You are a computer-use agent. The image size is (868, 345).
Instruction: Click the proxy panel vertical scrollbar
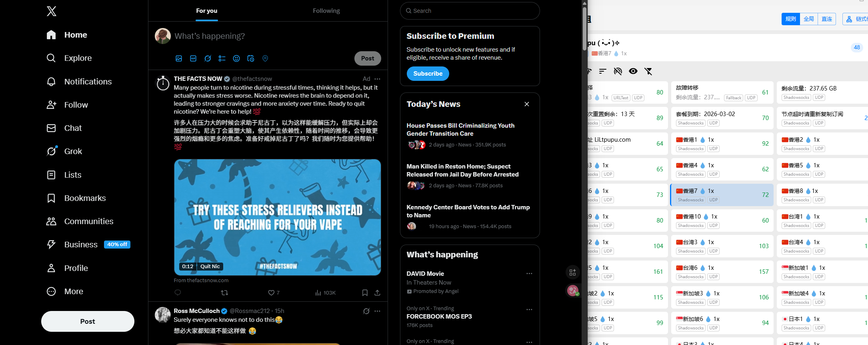click(584, 24)
